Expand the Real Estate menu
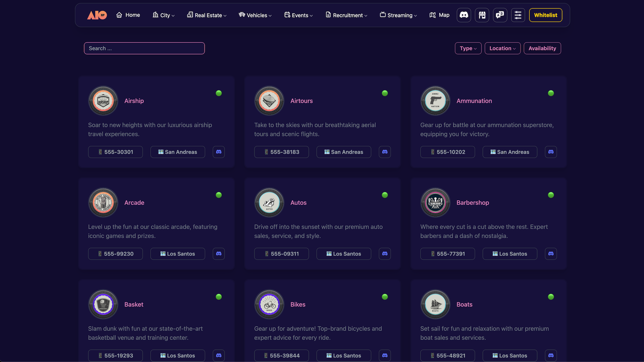644x362 pixels. [x=207, y=15]
